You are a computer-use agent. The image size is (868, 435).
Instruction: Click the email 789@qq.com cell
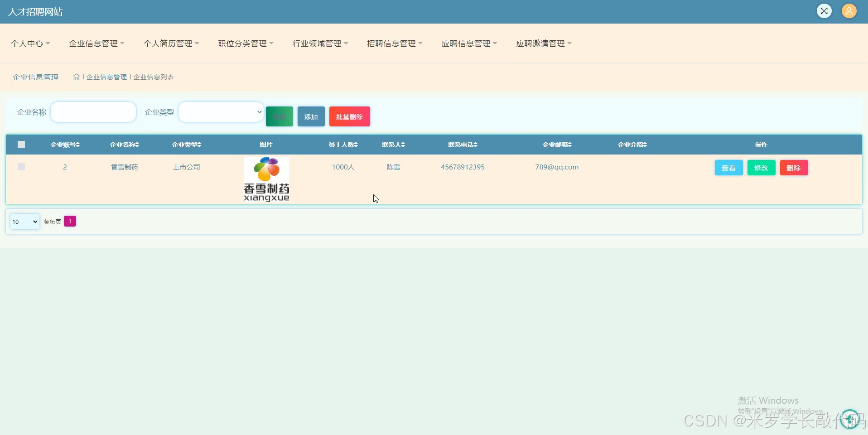(557, 167)
